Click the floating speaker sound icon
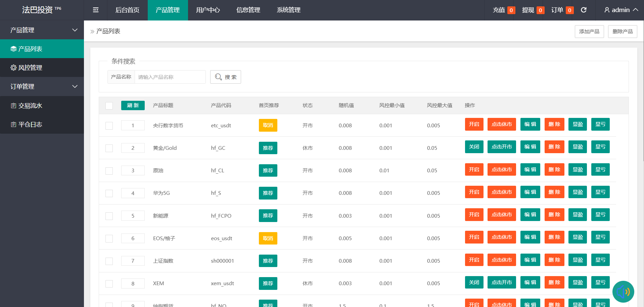 (x=623, y=292)
